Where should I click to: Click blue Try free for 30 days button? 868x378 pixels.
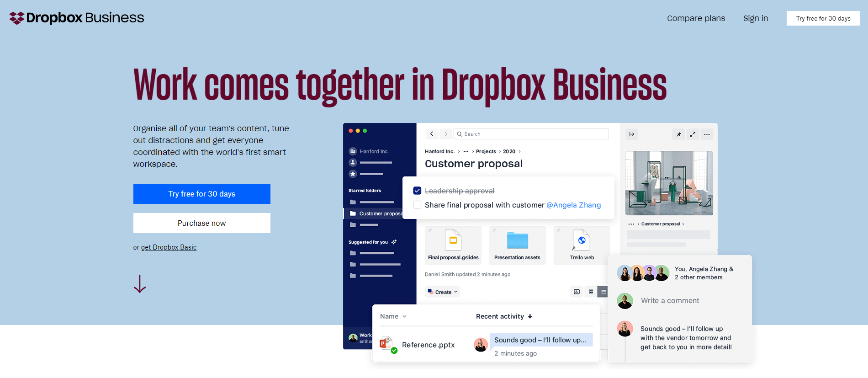202,194
